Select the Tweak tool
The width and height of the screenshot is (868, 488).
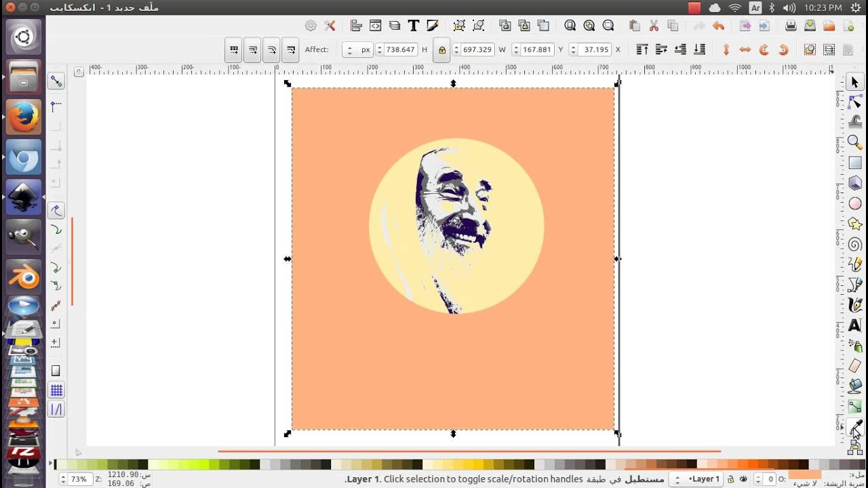[854, 122]
